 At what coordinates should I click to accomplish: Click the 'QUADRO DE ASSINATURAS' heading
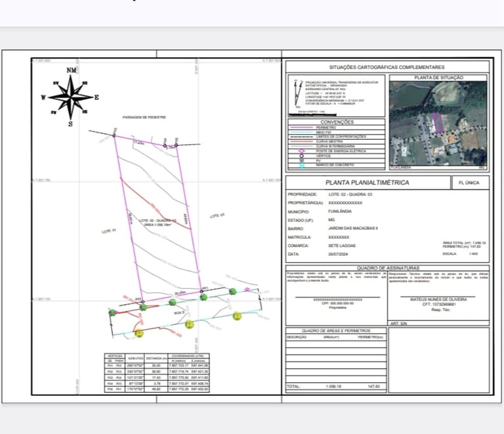[388, 268]
